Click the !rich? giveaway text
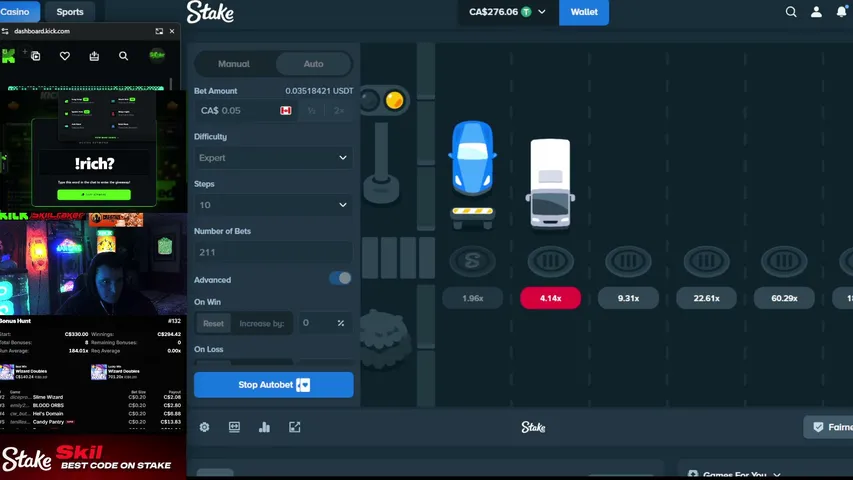853x480 pixels. pyautogui.click(x=94, y=164)
